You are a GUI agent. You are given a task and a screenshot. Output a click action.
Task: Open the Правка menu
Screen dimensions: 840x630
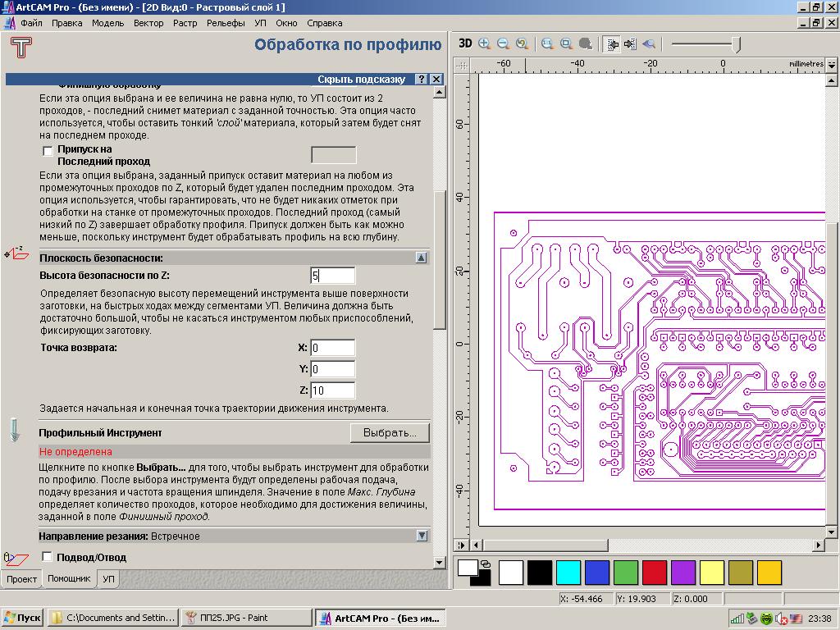(67, 23)
